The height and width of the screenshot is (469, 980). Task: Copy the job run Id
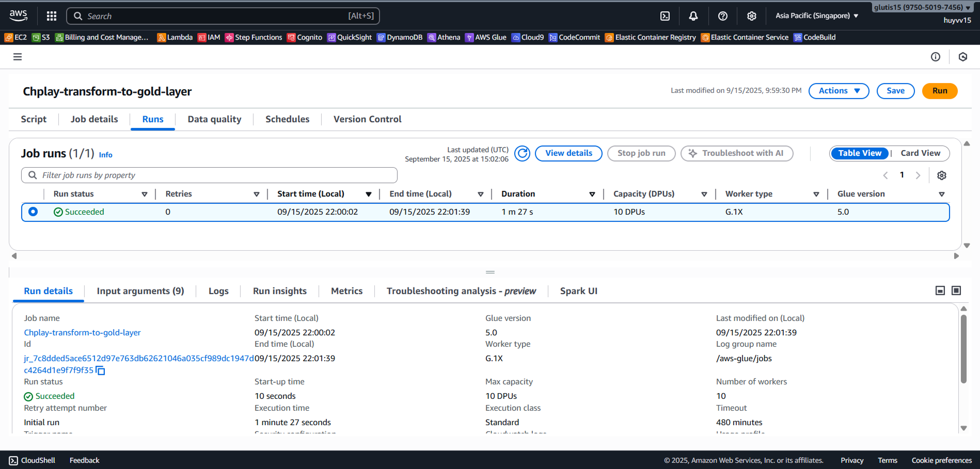tap(101, 371)
